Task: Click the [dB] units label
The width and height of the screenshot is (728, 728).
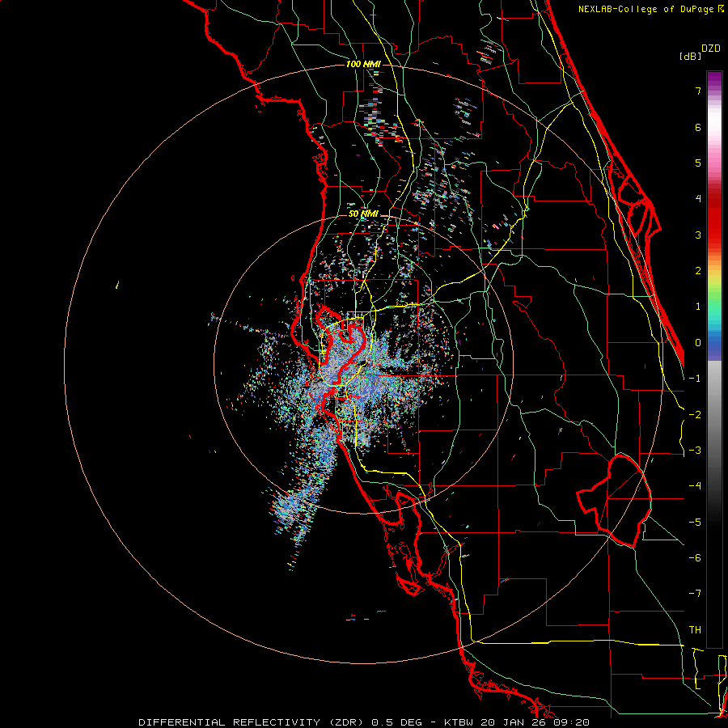Action: (690, 56)
